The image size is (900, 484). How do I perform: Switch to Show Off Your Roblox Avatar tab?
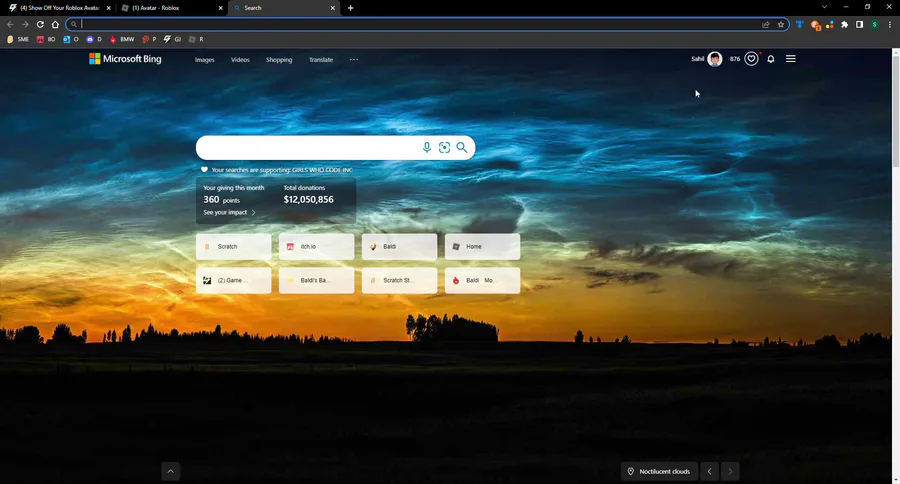[x=60, y=8]
